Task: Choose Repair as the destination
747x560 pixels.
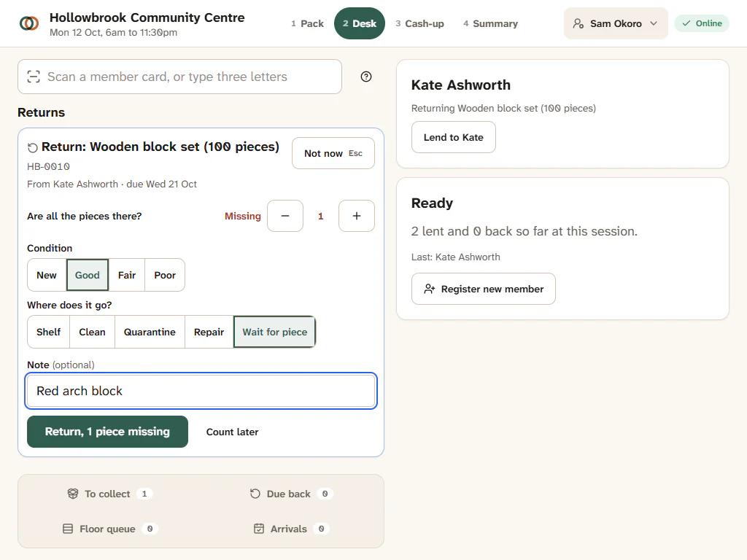Action: click(x=209, y=332)
